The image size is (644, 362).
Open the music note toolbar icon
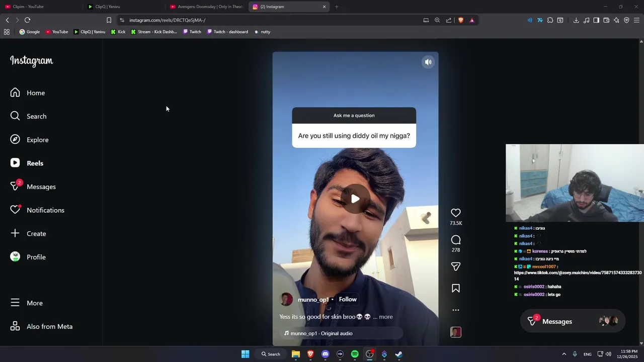586,20
